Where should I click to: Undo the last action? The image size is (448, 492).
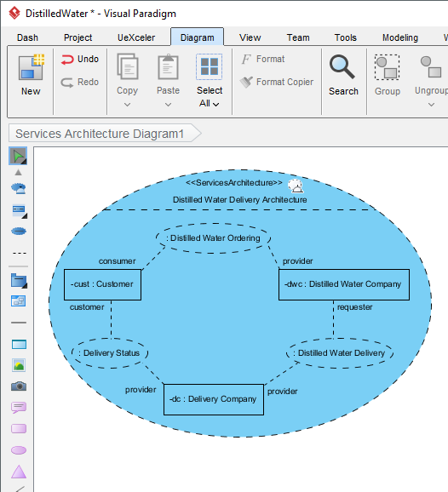click(x=80, y=59)
